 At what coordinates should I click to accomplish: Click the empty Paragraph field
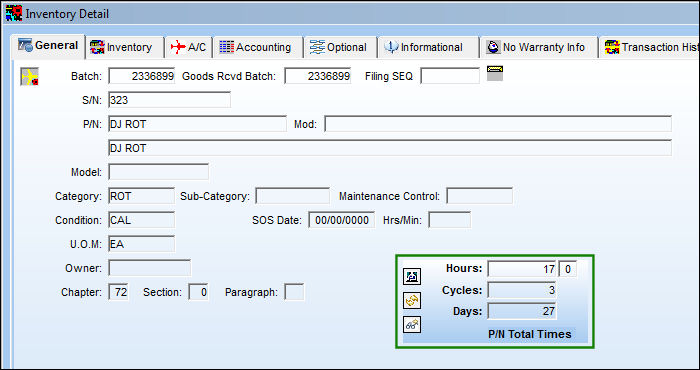coord(294,292)
